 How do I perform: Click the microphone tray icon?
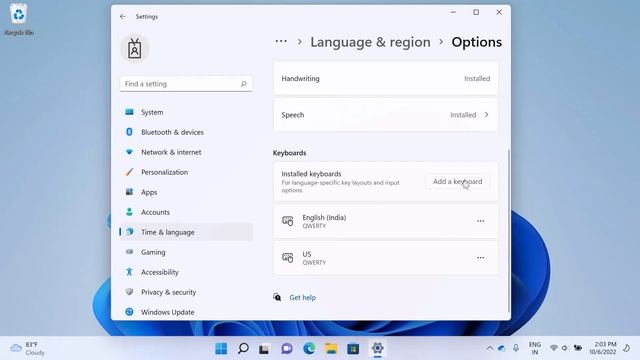click(516, 348)
